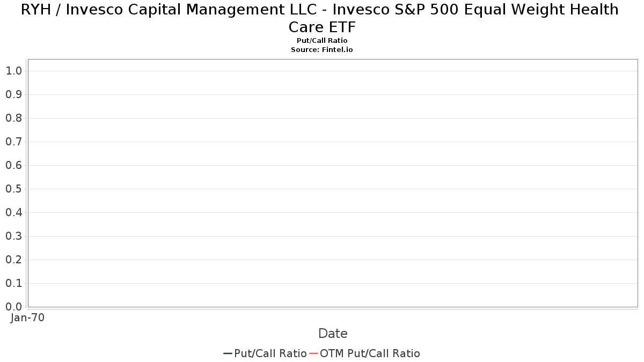Click the red OTM Put/Call Ratio legend line
Image resolution: width=644 pixels, height=362 pixels.
[x=313, y=353]
